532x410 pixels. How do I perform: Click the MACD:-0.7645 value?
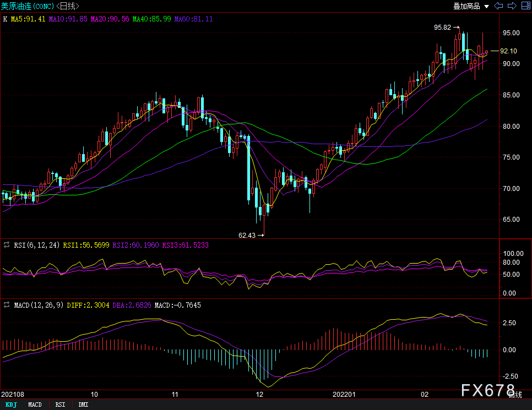[177, 305]
